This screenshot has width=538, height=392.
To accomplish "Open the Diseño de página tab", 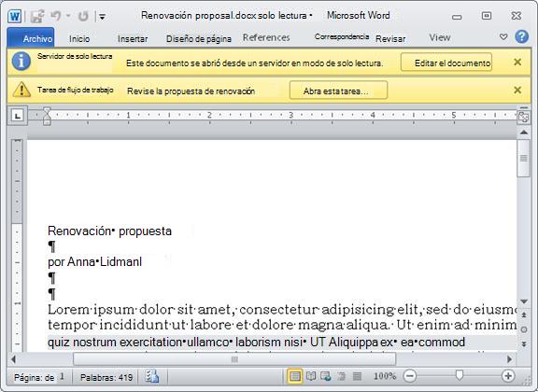I will pyautogui.click(x=199, y=39).
